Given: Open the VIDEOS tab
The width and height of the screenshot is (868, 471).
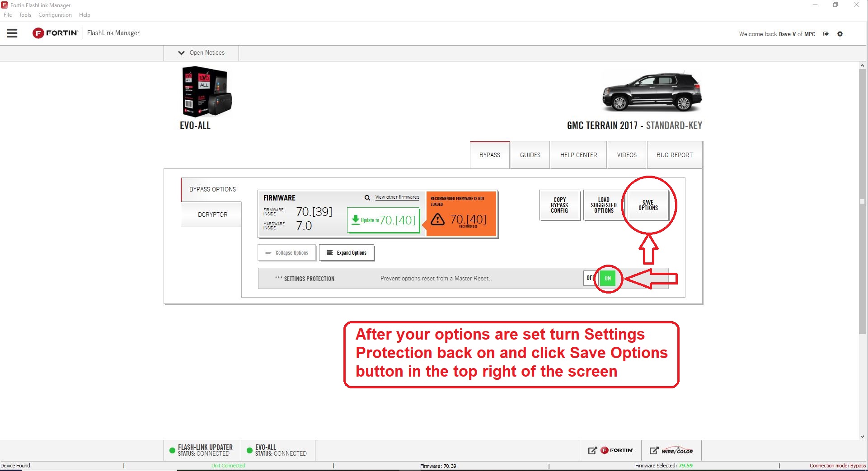Looking at the screenshot, I should coord(627,155).
